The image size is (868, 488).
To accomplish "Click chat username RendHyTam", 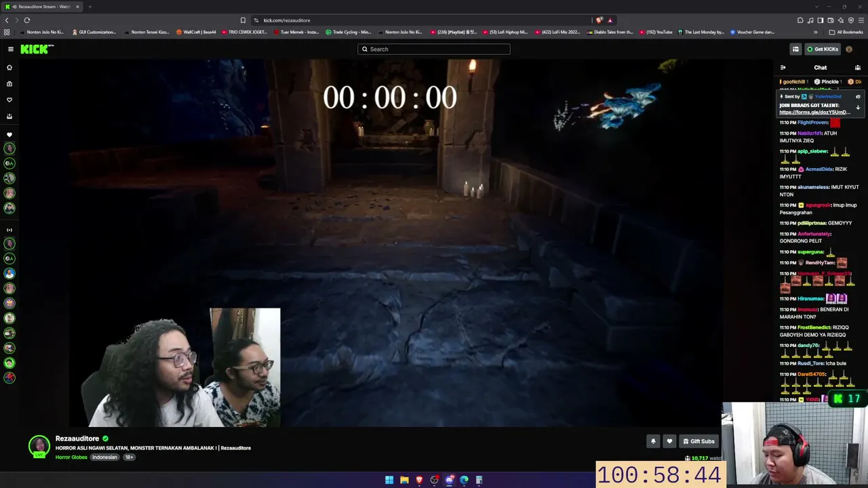I will coord(820,263).
